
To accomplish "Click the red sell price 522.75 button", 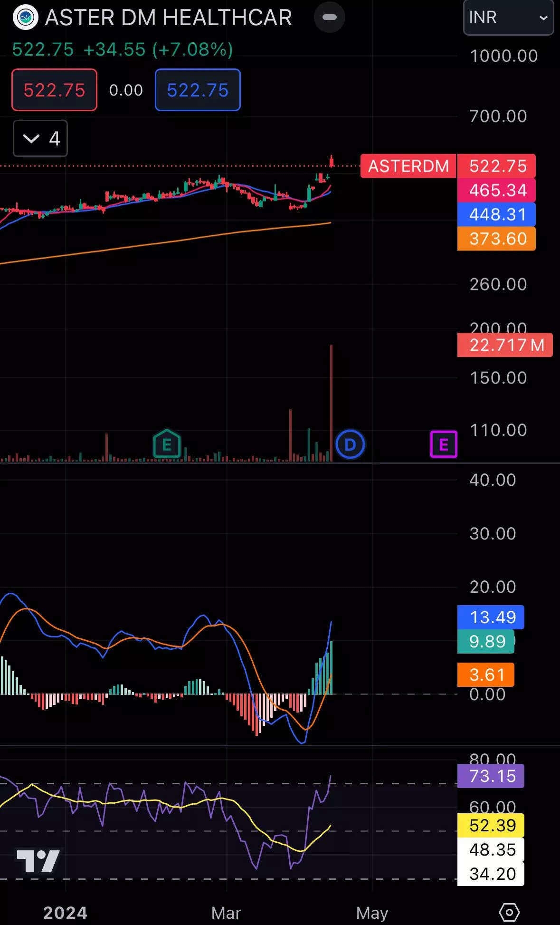I will (x=54, y=90).
